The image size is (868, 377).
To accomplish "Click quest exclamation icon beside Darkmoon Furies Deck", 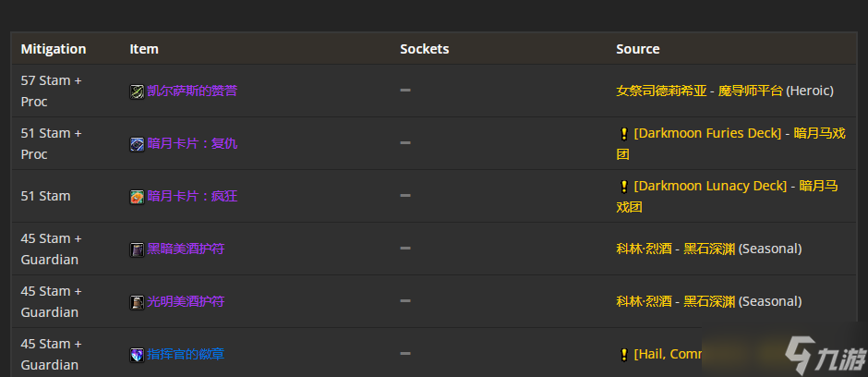I will pos(624,133).
